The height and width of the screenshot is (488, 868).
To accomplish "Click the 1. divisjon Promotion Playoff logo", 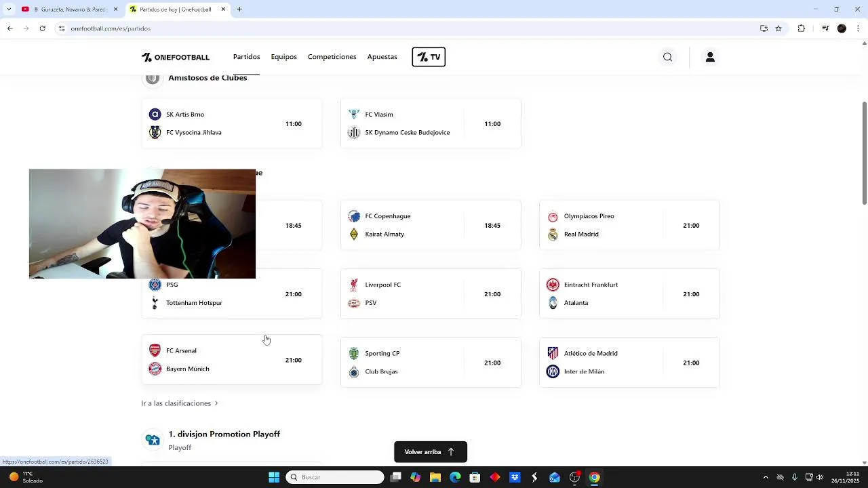I will pos(153,440).
